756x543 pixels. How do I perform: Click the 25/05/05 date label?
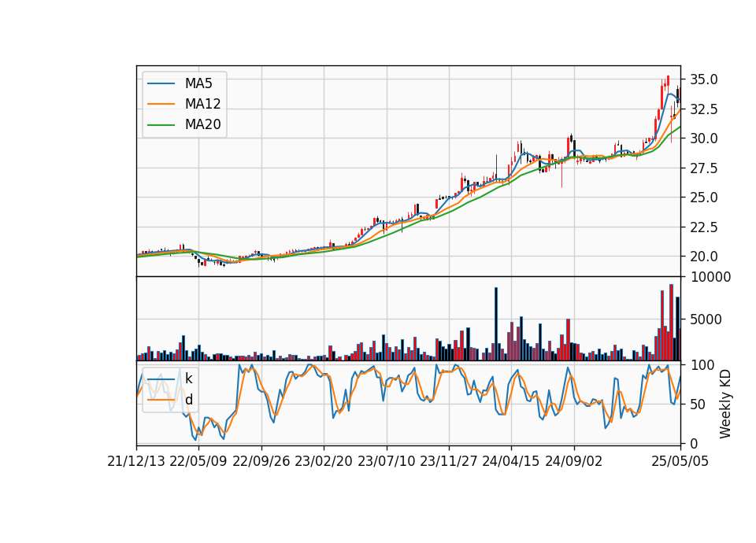coord(680,462)
